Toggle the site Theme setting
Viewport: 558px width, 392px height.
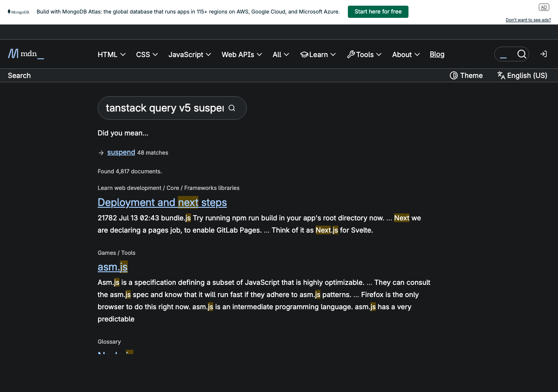[x=466, y=75]
